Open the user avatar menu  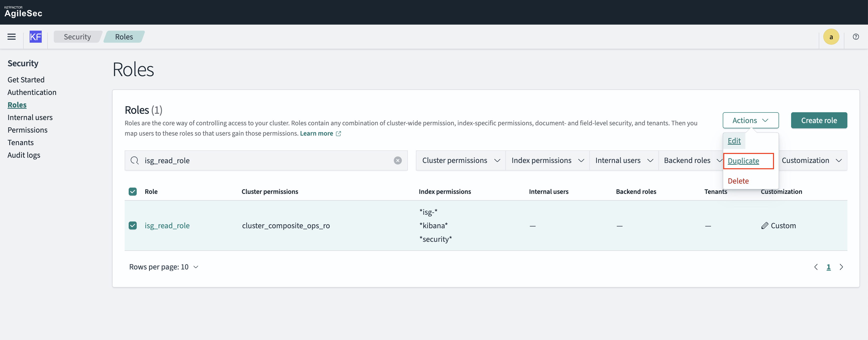831,37
